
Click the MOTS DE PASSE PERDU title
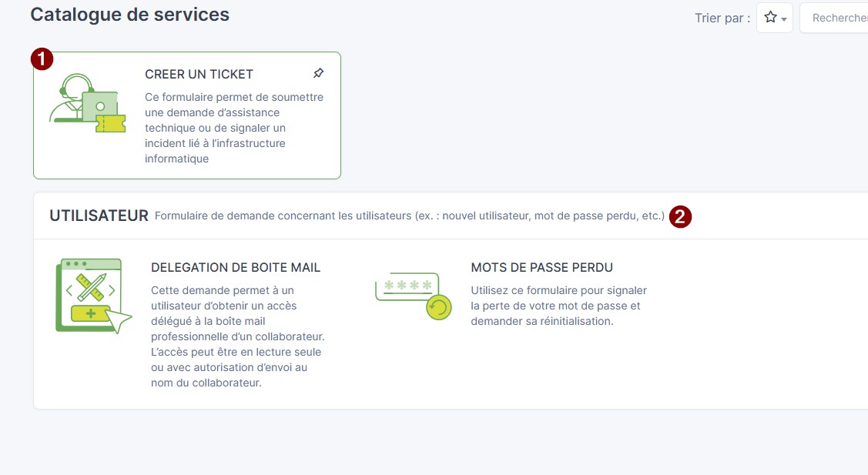(541, 267)
